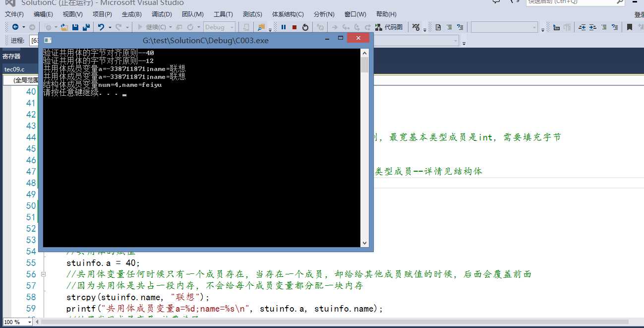Open the 项目(P) menu

[102, 14]
